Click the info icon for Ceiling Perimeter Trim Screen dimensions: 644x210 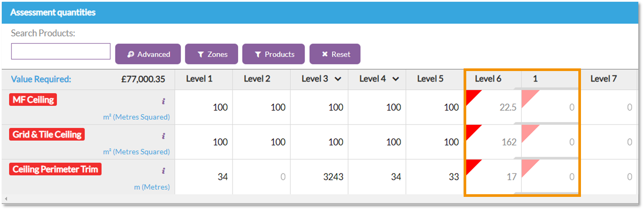163,171
